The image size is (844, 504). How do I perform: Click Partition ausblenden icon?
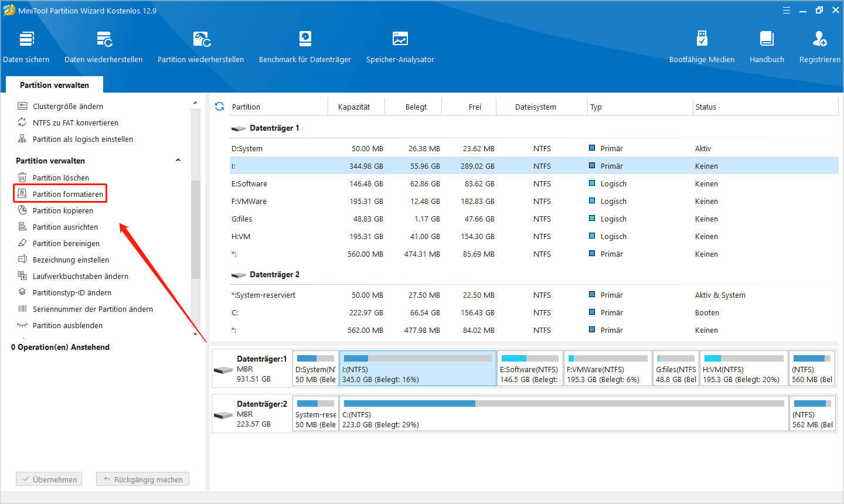pos(22,325)
